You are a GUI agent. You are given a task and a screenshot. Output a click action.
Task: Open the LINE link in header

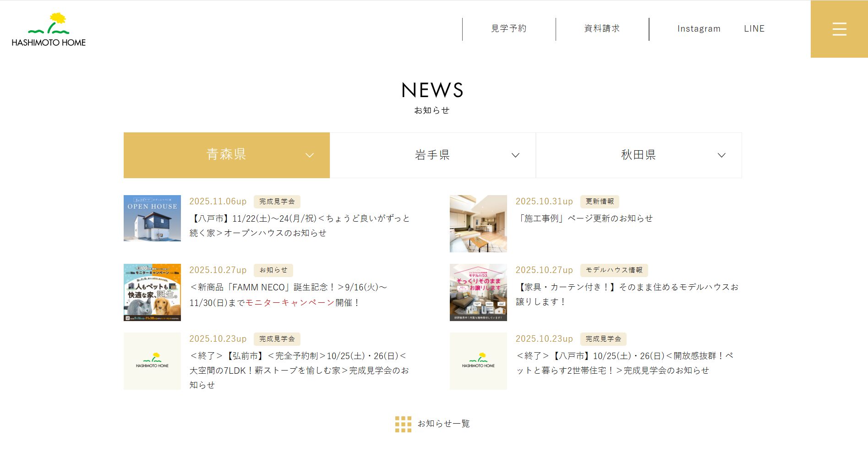(754, 29)
